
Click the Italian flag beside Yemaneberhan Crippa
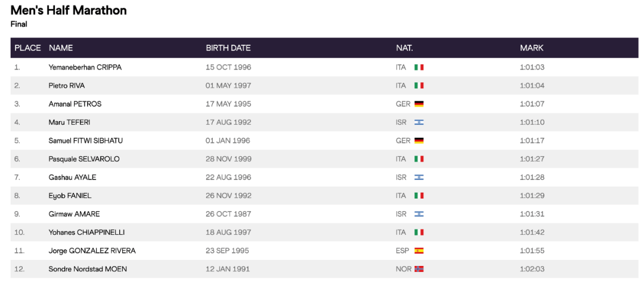pyautogui.click(x=419, y=67)
